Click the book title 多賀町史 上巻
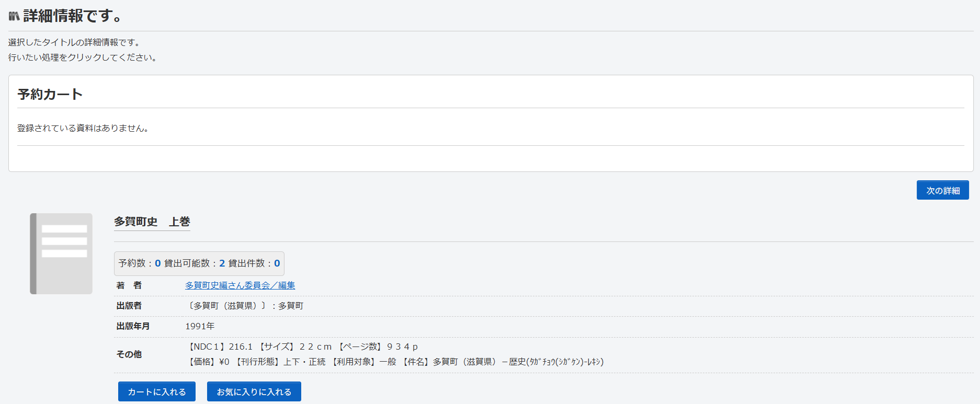Viewport: 980px width, 404px height. (152, 222)
